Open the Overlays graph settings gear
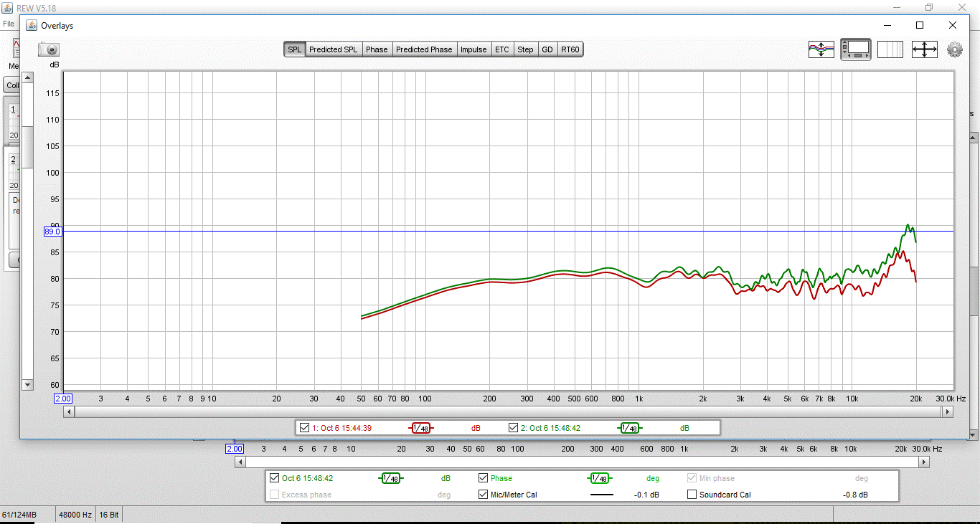 pyautogui.click(x=955, y=49)
